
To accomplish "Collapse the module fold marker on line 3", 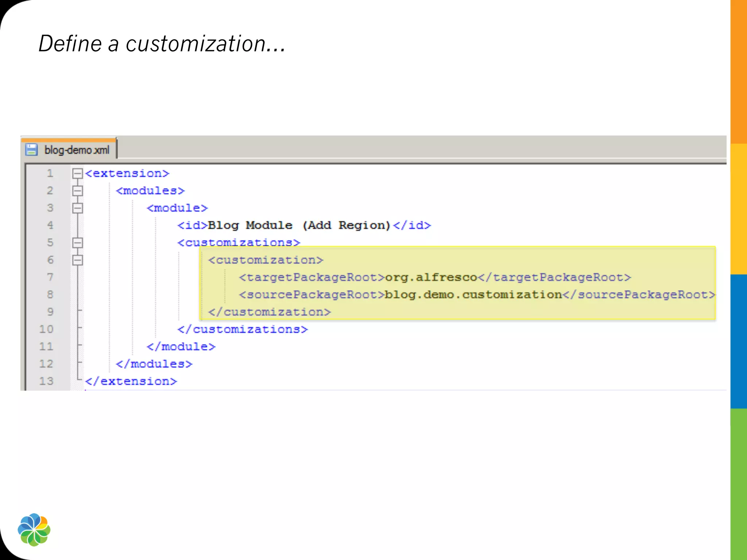I will [77, 208].
